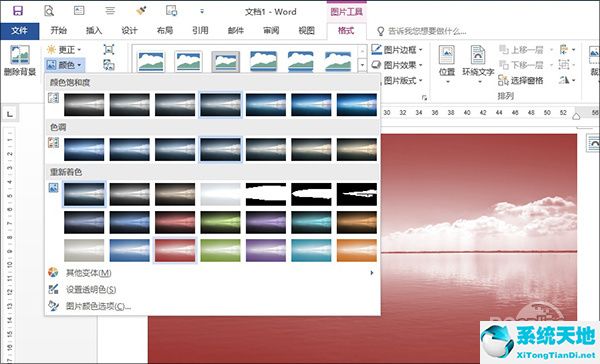
Task: Select the sepia recolor swatch
Action: [x=175, y=194]
